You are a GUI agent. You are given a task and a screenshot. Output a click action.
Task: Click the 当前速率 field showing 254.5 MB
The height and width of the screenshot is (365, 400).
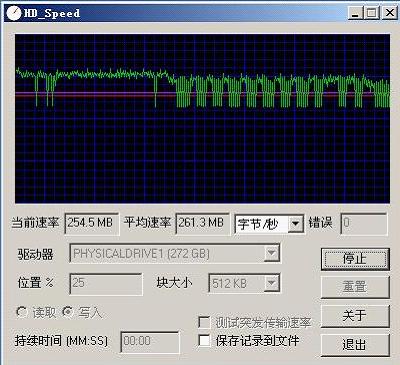coord(92,223)
